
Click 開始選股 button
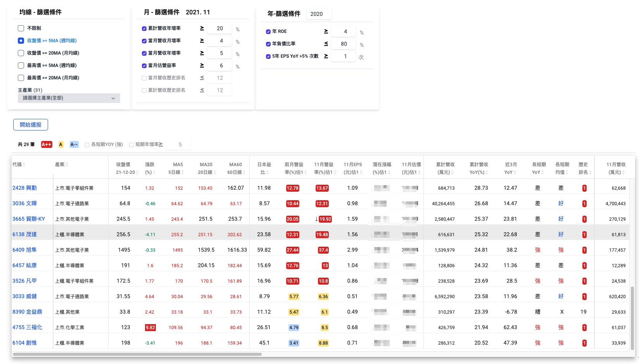31,125
